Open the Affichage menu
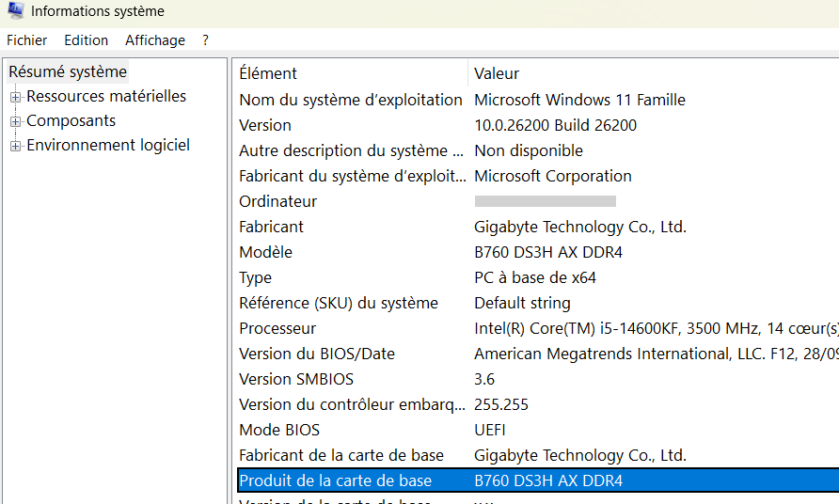Screen dimensions: 839x504 [x=155, y=40]
